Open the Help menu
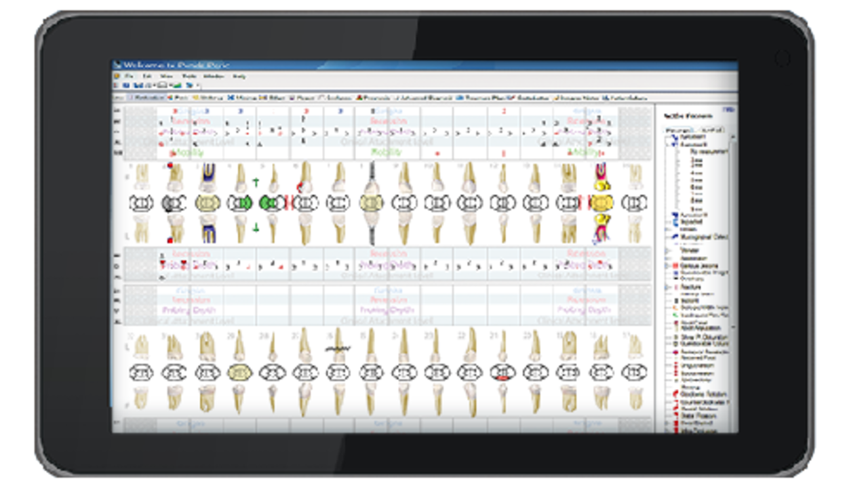 pos(239,76)
